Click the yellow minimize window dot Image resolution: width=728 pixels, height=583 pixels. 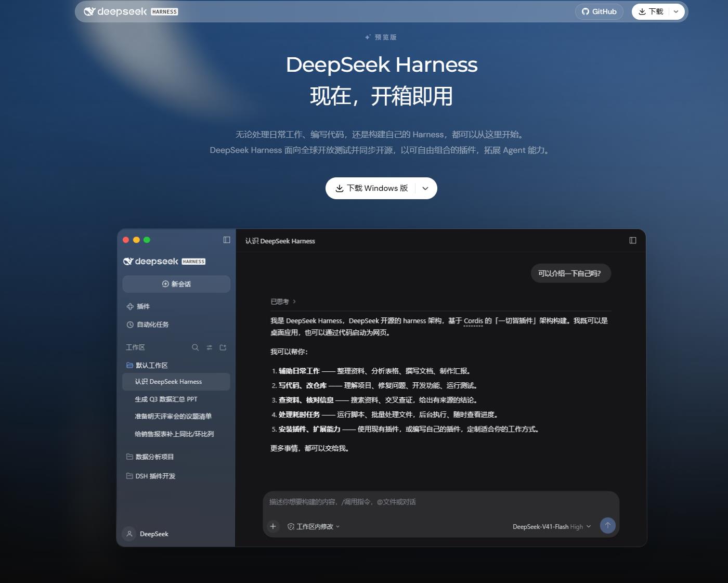tap(136, 240)
